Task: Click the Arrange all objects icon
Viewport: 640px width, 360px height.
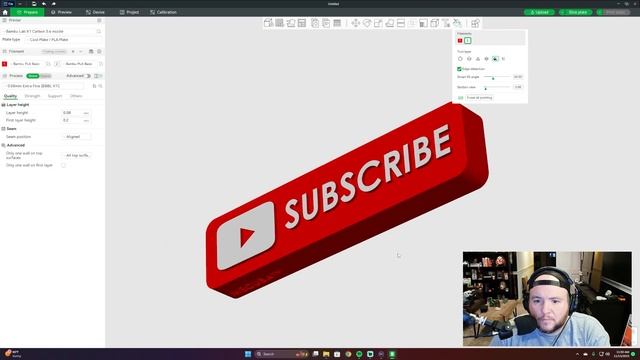Action: pos(302,23)
